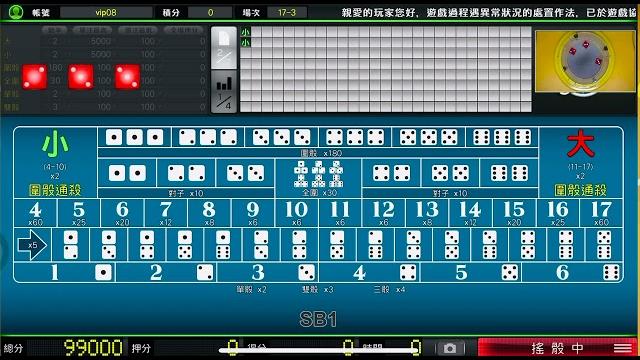Bet on double threes pair
Viewport: 640px width, 360px height.
coord(245,173)
